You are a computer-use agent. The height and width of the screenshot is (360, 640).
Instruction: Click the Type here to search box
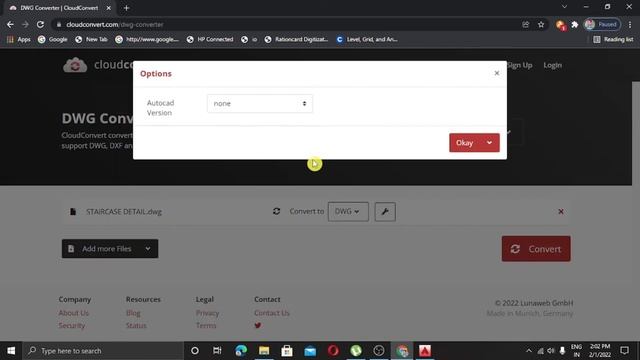[103, 351]
